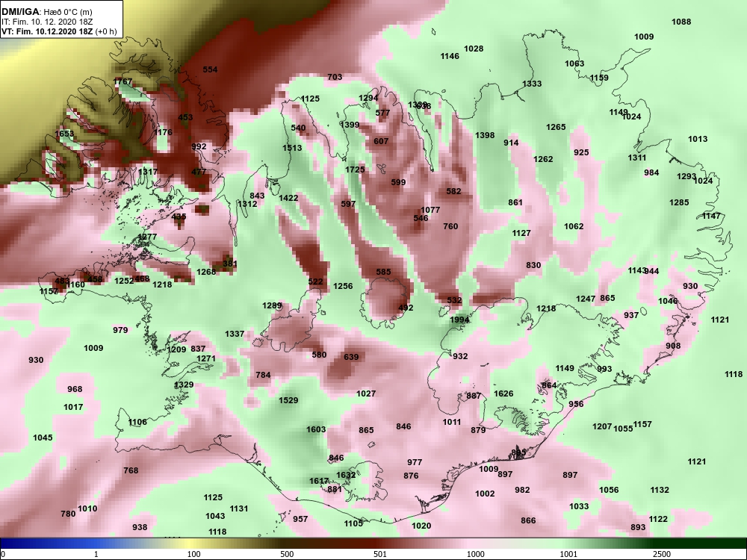Click the map value 1767
The image size is (747, 560).
tap(123, 82)
